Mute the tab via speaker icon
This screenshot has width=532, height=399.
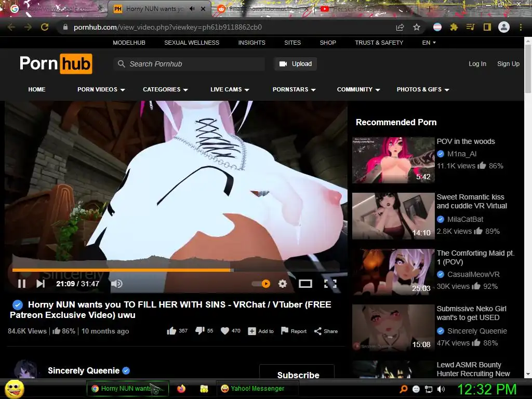192,9
